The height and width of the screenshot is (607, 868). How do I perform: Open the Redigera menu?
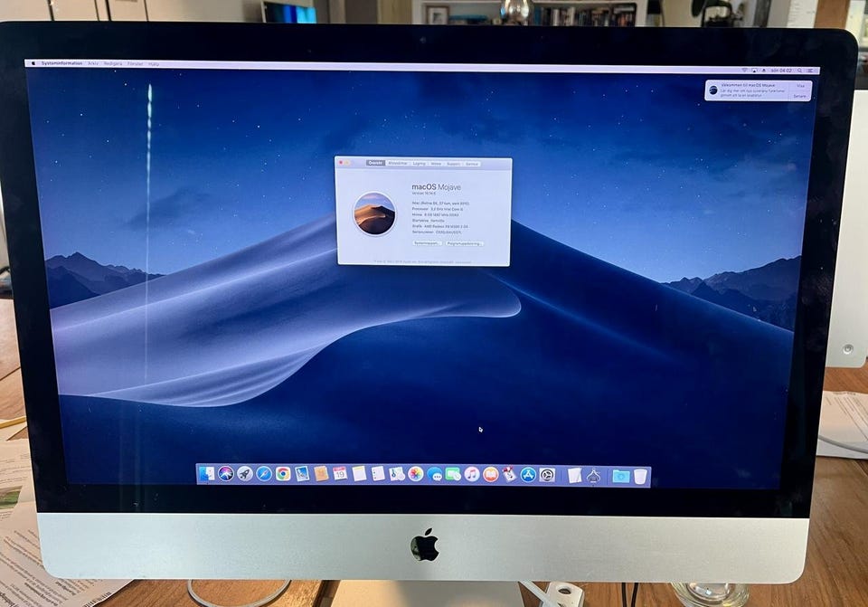[x=113, y=63]
